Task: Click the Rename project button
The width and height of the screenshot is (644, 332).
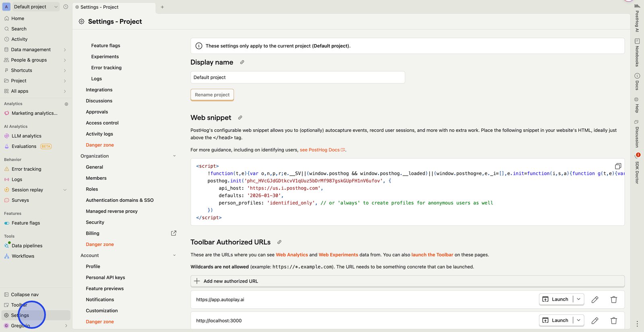Action: pos(212,95)
